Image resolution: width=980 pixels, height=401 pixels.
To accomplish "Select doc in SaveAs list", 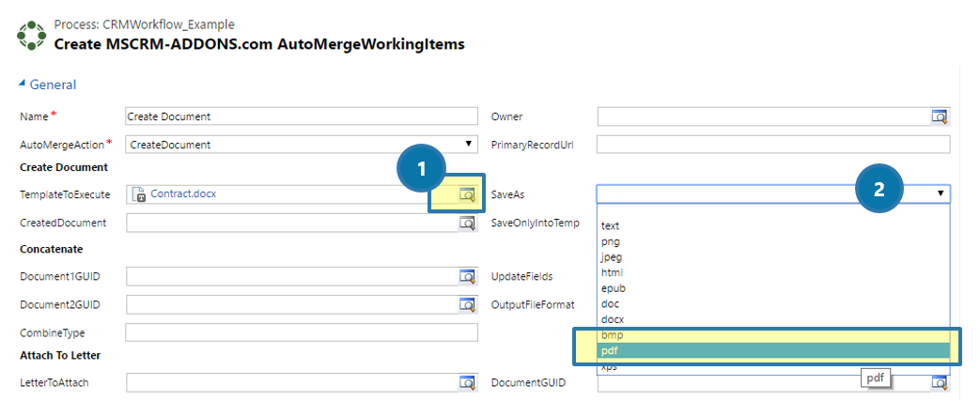I will coord(773,303).
